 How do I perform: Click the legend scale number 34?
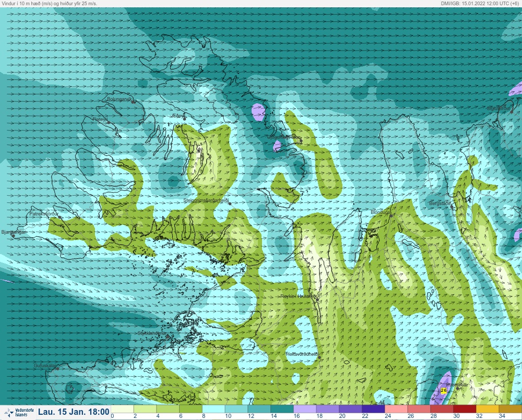click(x=502, y=416)
